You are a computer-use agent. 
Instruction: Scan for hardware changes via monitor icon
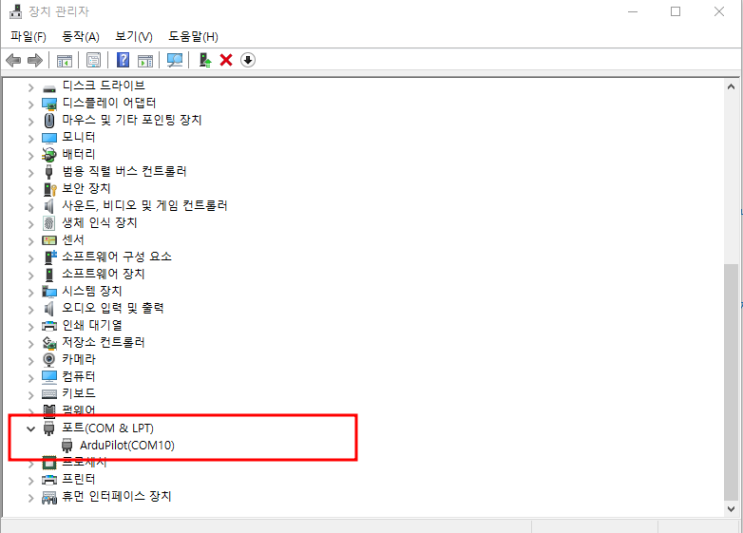174,60
